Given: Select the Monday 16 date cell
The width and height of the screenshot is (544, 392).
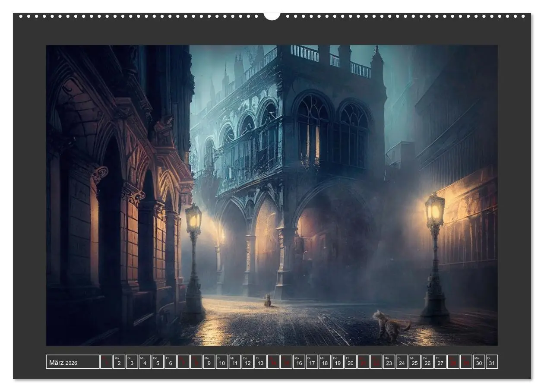Looking at the screenshot, I should pos(299,362).
